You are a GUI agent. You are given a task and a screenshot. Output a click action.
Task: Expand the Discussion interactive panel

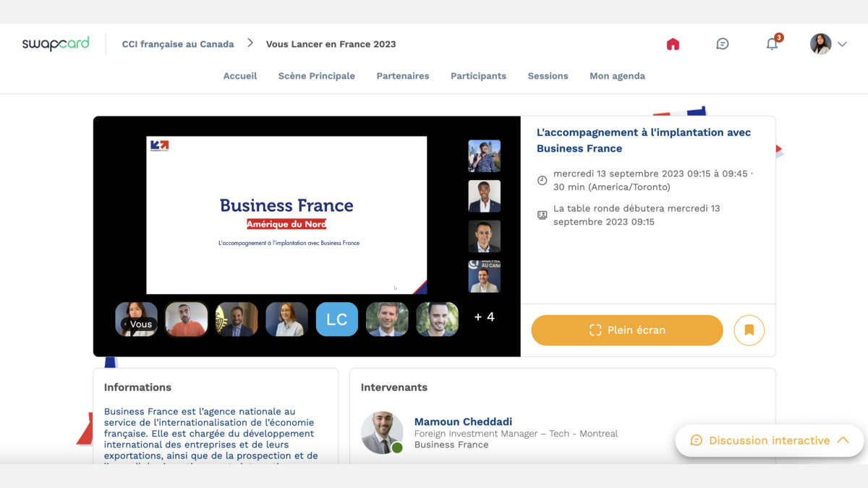click(x=769, y=440)
